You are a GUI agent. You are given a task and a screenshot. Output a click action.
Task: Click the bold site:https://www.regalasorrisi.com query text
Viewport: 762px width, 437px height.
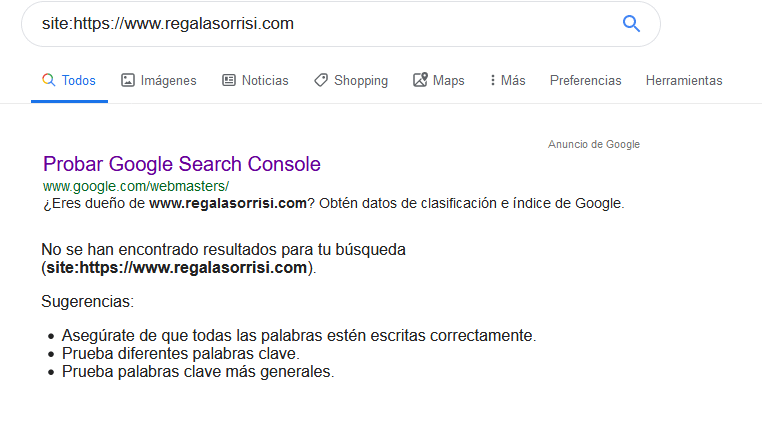pyautogui.click(x=177, y=267)
